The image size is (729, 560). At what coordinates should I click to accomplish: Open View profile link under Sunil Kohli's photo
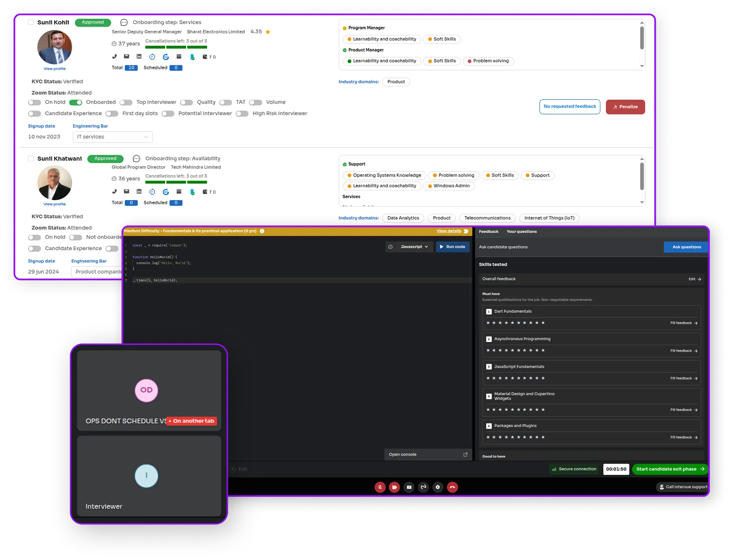point(55,69)
